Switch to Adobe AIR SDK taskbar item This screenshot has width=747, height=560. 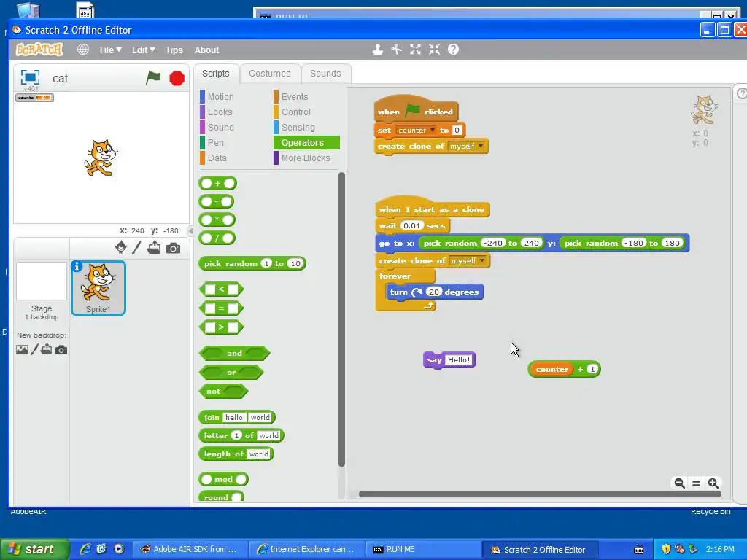coord(190,549)
